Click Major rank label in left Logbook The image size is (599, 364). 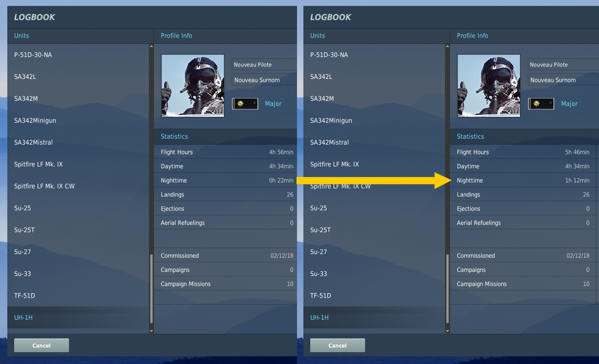coord(273,104)
